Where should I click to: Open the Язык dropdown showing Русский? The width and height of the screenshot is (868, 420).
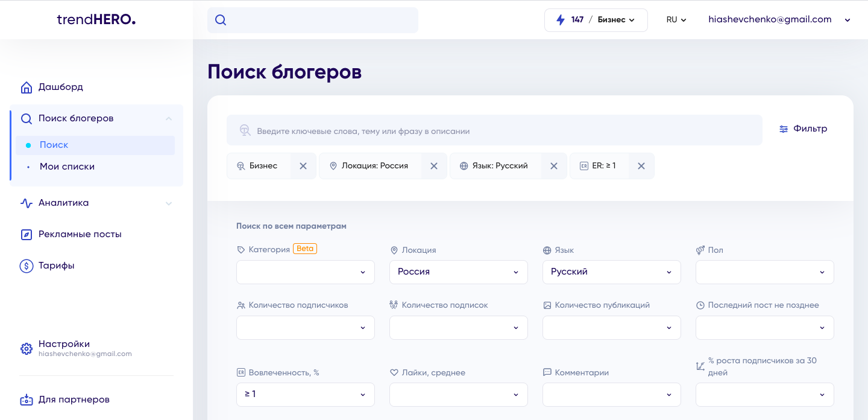click(612, 272)
